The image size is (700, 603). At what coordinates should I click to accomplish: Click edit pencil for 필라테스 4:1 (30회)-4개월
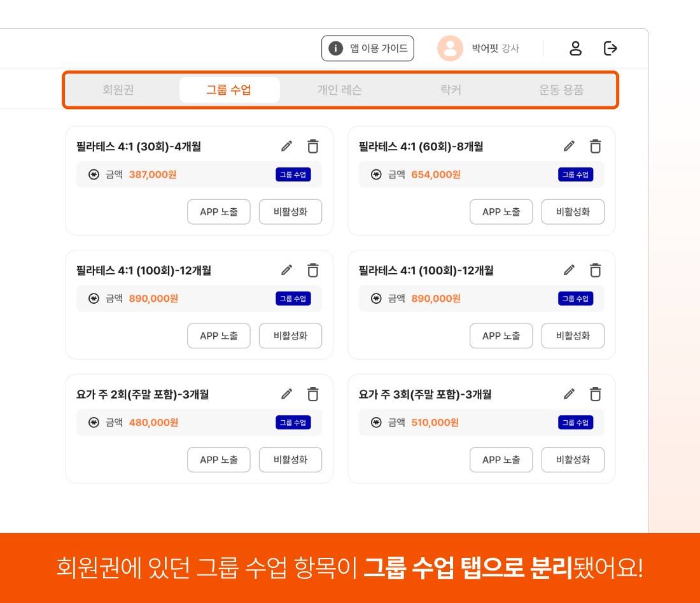point(287,146)
